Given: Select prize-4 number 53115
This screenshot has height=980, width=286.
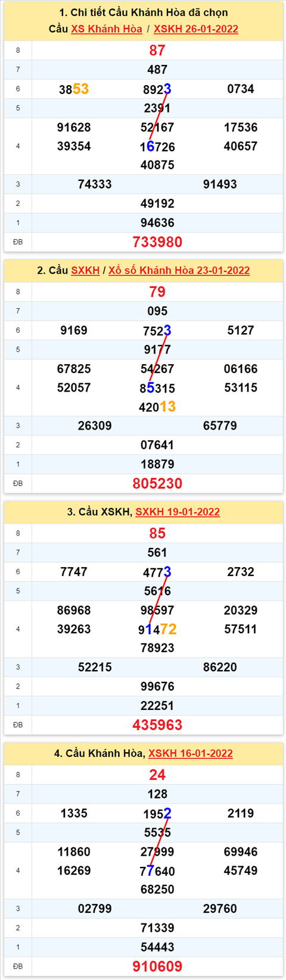Looking at the screenshot, I should (241, 388).
